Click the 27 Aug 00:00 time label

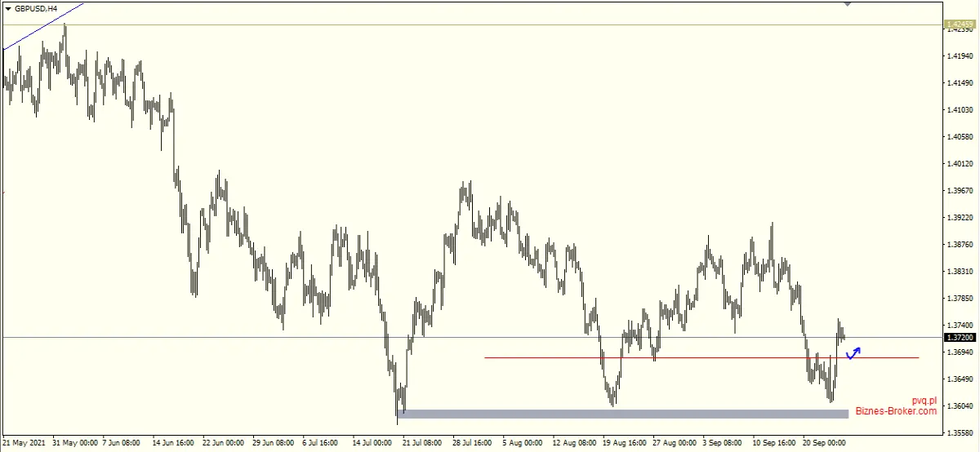click(x=674, y=443)
